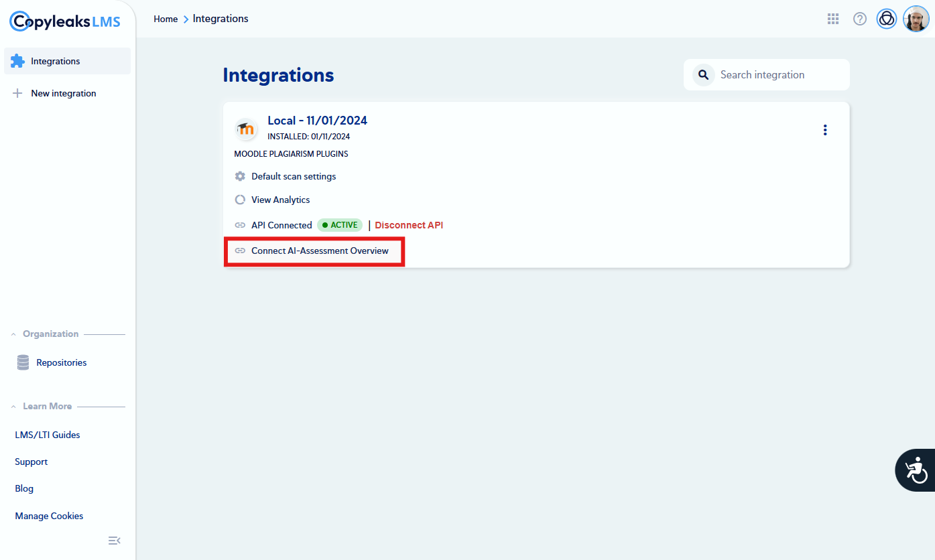Open LMS/LTI Guides link
The image size is (935, 560).
pyautogui.click(x=48, y=435)
